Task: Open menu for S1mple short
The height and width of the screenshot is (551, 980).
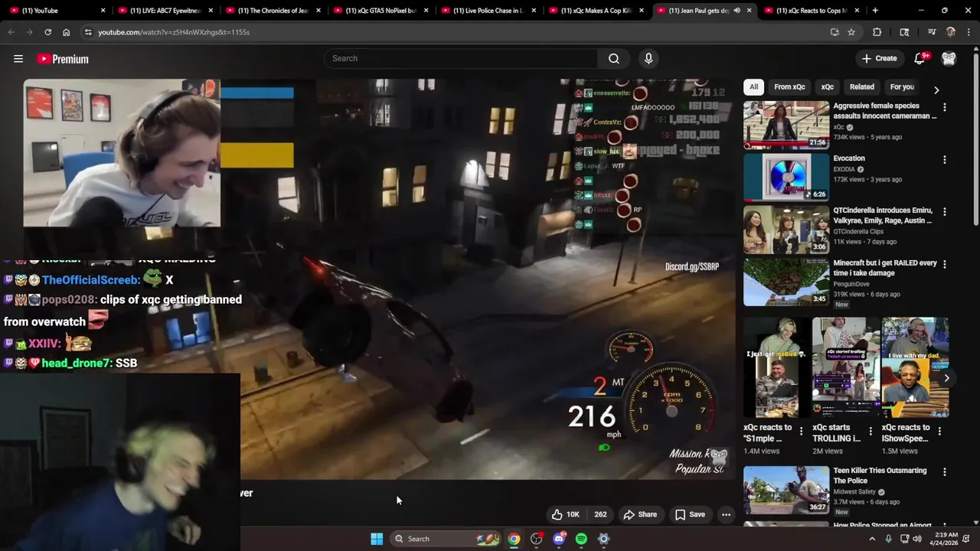Action: tap(802, 432)
